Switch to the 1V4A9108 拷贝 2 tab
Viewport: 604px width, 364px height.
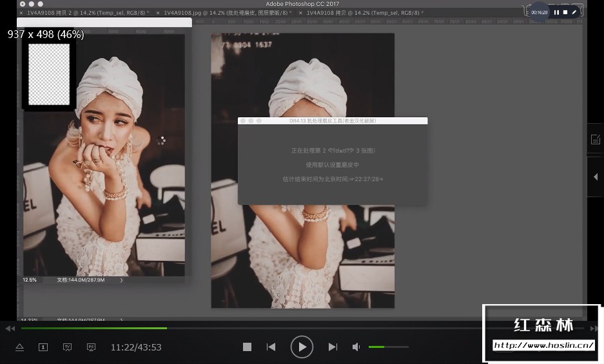(88, 13)
